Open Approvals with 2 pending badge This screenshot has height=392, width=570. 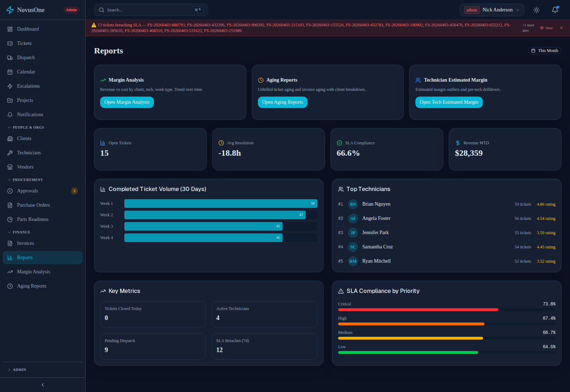42,191
